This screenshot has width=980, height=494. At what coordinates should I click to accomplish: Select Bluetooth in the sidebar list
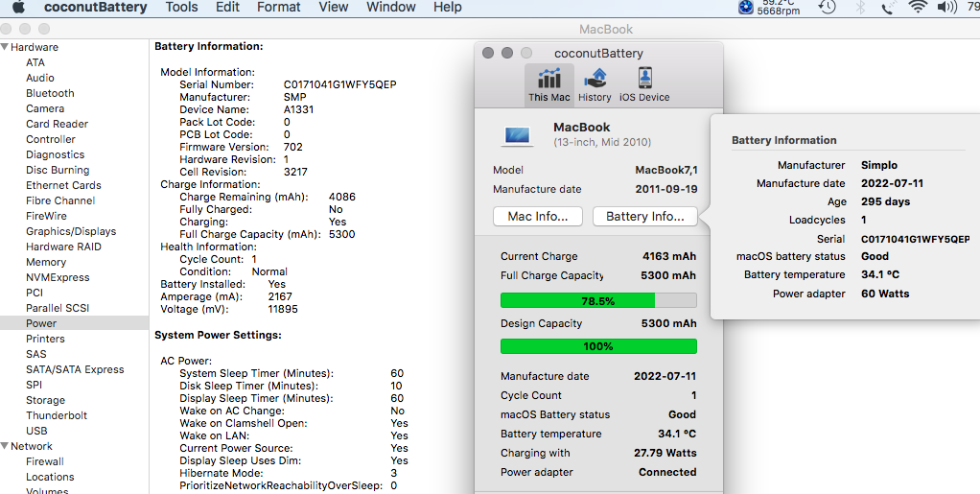(50, 93)
